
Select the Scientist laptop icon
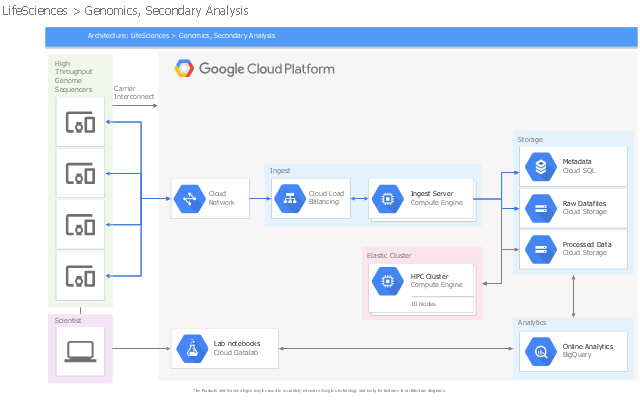coord(80,351)
